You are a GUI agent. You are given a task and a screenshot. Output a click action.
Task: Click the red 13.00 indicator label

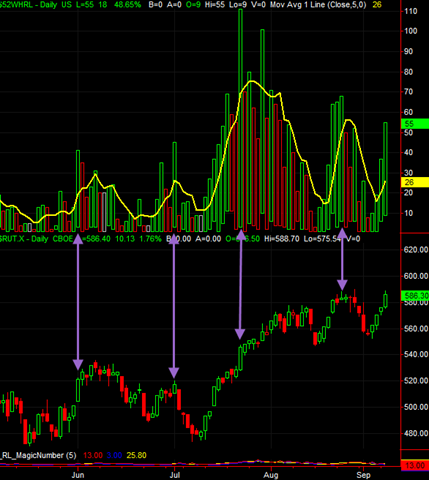414,465
